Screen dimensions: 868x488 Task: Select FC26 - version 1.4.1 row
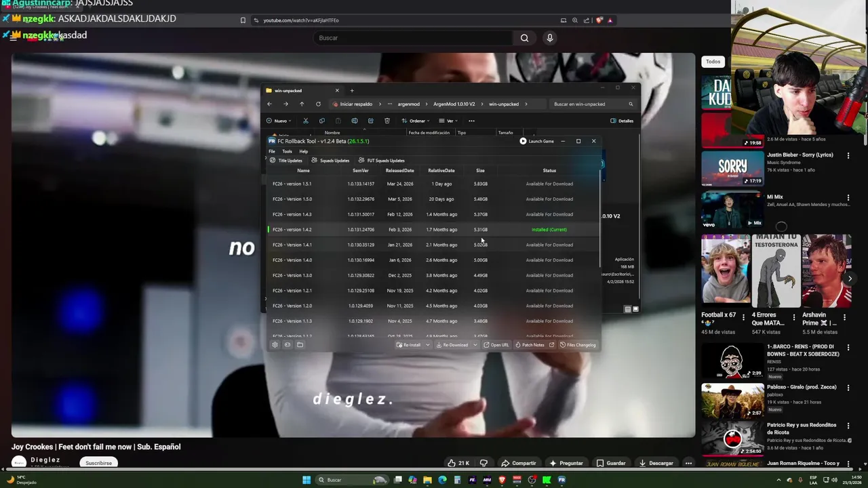click(434, 245)
